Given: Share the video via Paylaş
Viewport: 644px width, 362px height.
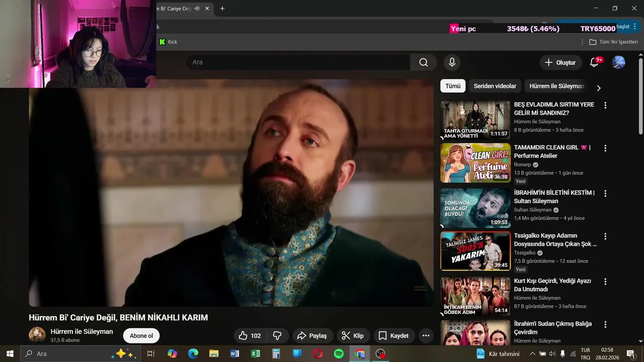Looking at the screenshot, I should click(x=312, y=336).
